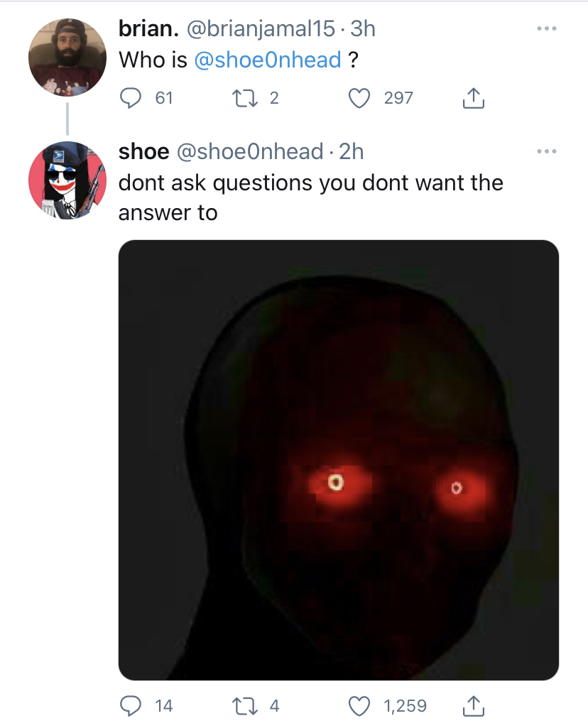Open the 3h timestamp on brian's tweet
588x728 pixels.
point(362,29)
